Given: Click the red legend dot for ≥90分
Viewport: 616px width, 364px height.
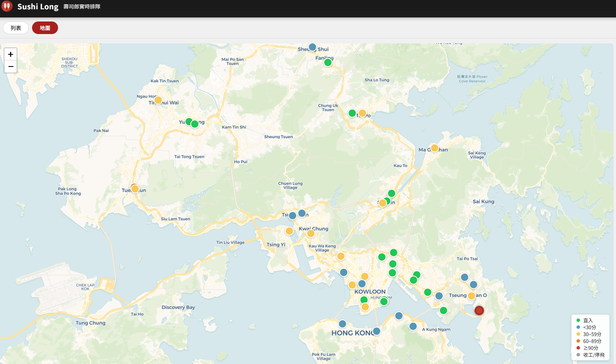Looking at the screenshot, I should coord(578,348).
